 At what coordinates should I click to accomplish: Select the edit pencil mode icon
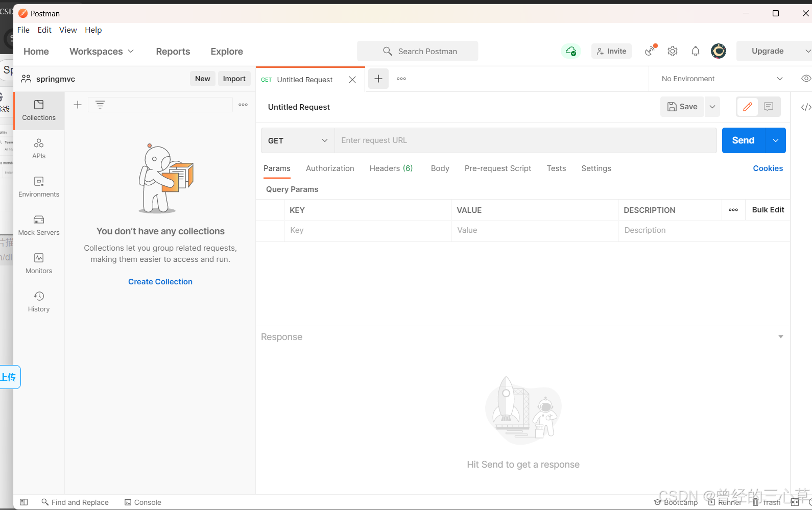[748, 107]
